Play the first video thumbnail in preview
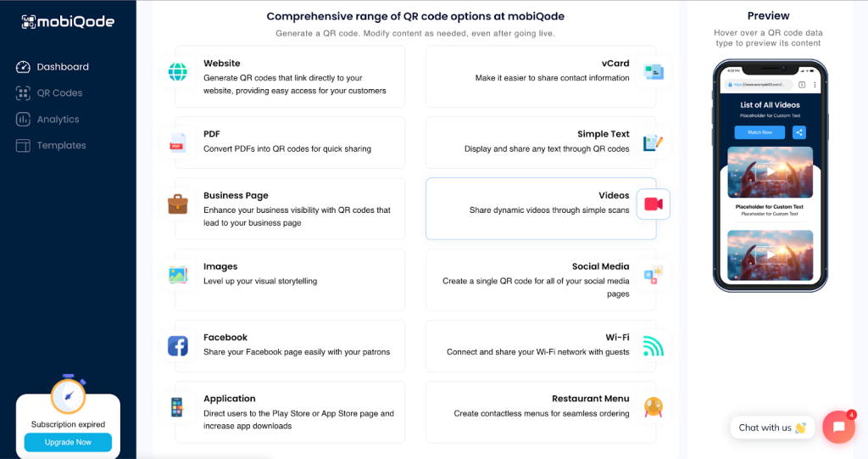This screenshot has width=868, height=459. pos(770,171)
